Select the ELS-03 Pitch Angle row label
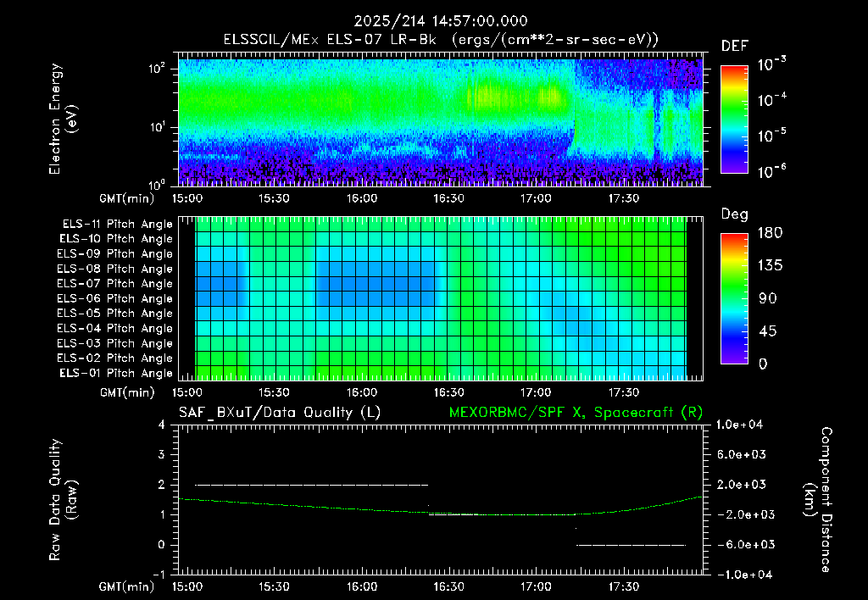 click(115, 343)
